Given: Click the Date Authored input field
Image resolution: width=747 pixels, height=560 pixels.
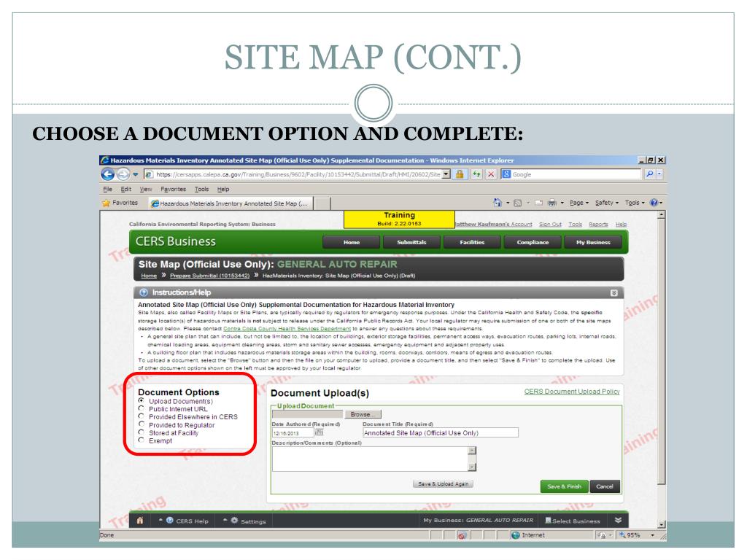Looking at the screenshot, I should click(293, 433).
